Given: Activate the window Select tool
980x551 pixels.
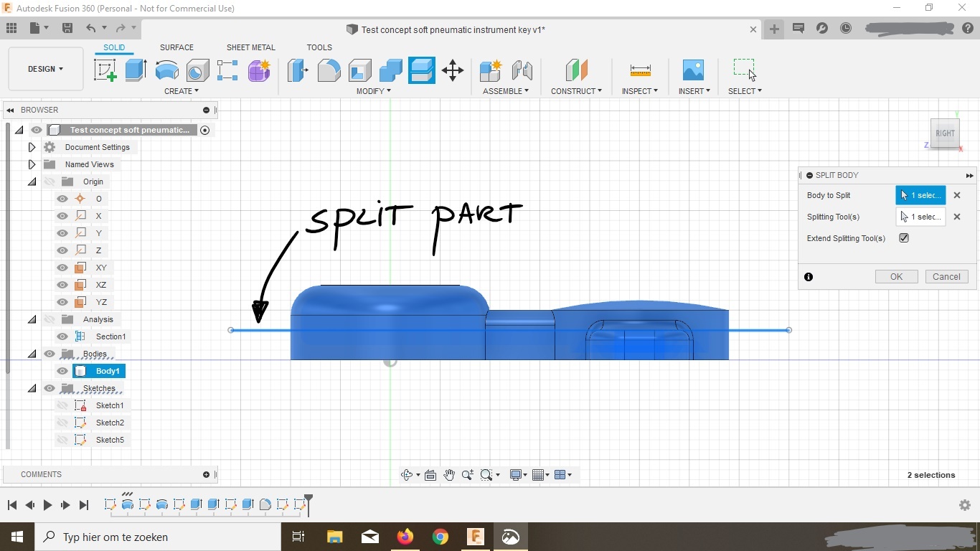Looking at the screenshot, I should click(745, 70).
